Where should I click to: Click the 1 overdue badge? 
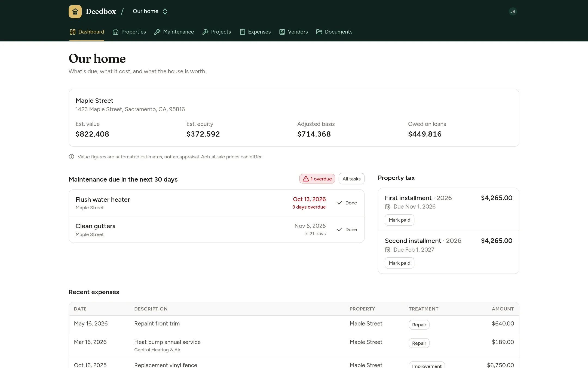(317, 179)
